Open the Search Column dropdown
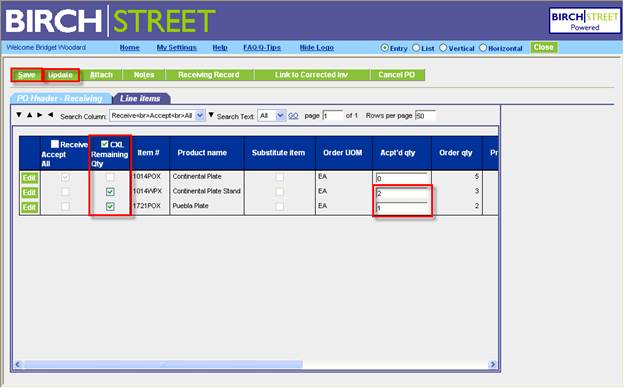Viewport: 624px width, 388px height. [x=157, y=116]
